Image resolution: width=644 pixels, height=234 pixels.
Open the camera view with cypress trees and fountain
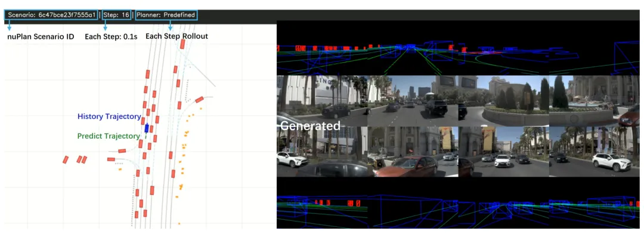click(x=595, y=101)
